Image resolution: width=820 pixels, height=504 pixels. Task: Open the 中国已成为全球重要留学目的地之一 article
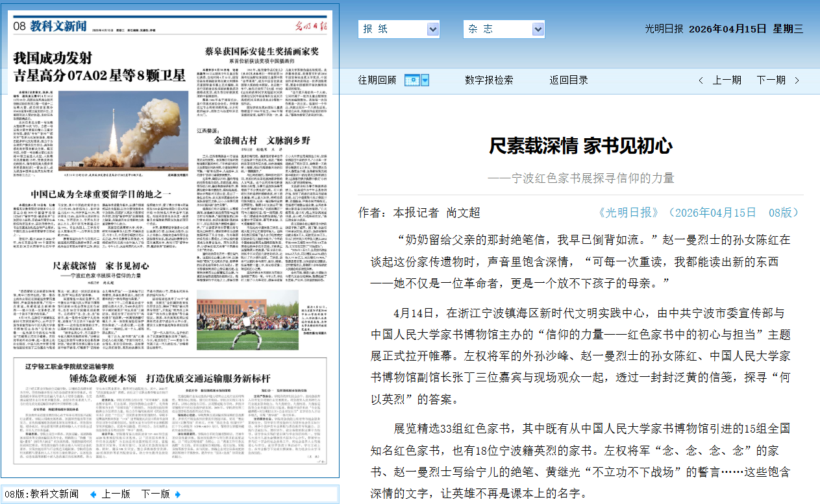(101, 194)
